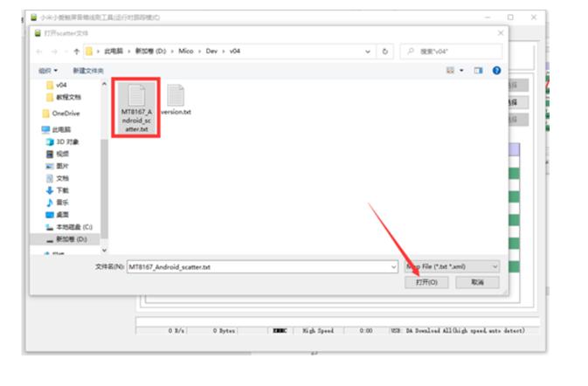Toggle the preview pane icon
Image resolution: width=588 pixels, height=386 pixels.
click(x=478, y=71)
